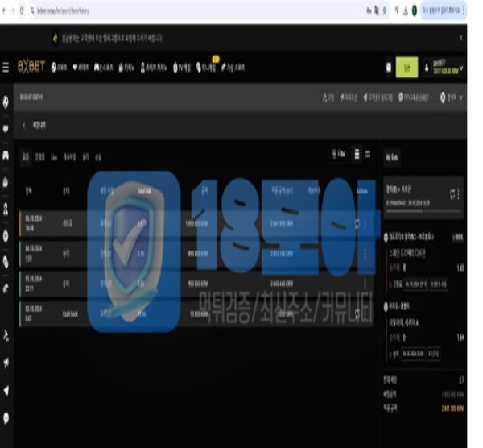Open the kebab menu on the My Bets card
The image size is (483, 448).
459,194
